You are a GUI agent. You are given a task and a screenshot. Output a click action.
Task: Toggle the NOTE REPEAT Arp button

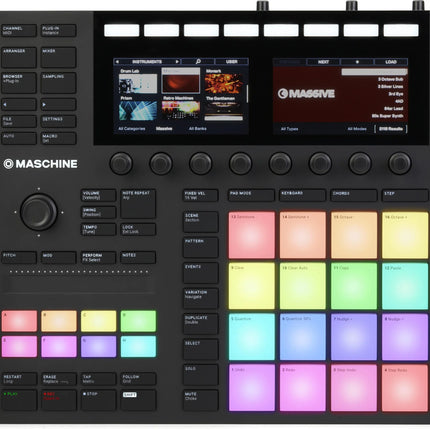[x=138, y=204]
